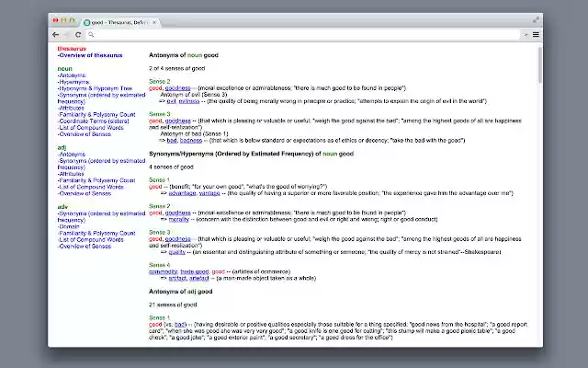Open adv 'List of Compound Words' link
Image resolution: width=588 pixels, height=368 pixels.
(90, 239)
